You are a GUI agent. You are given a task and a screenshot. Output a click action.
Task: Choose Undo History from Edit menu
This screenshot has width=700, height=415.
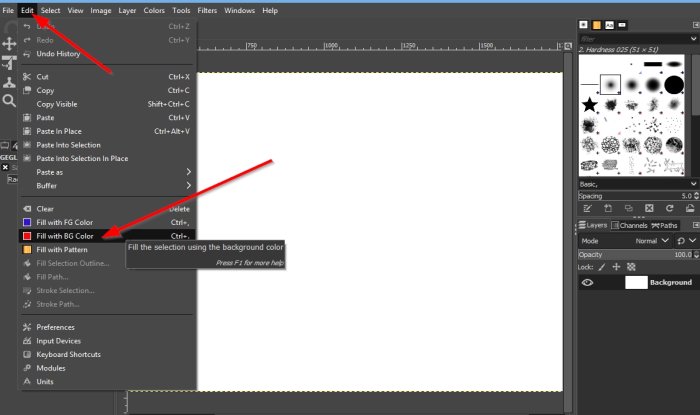coord(107,54)
